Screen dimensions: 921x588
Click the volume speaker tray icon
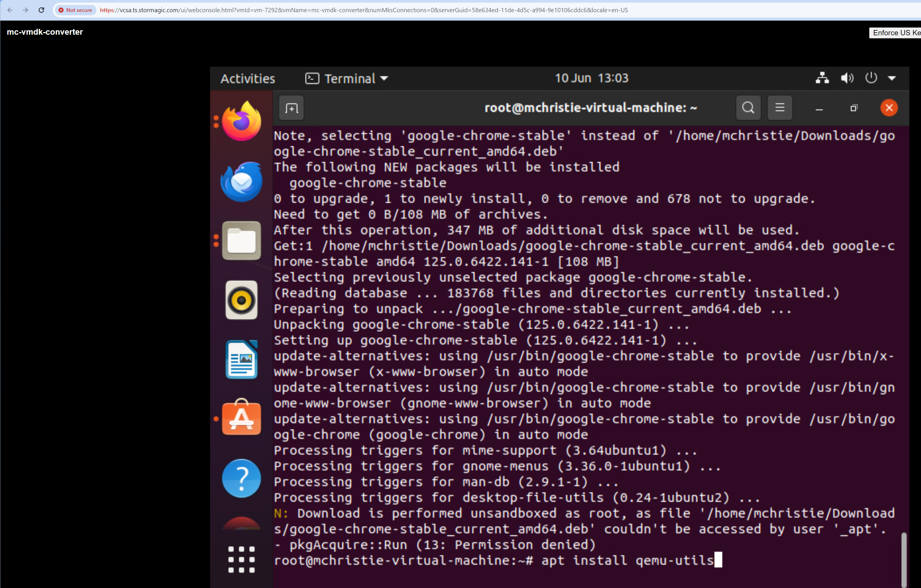(x=847, y=78)
